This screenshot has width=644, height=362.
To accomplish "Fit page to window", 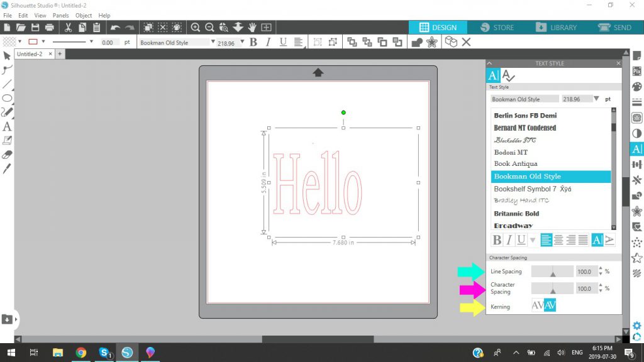I will (x=266, y=28).
